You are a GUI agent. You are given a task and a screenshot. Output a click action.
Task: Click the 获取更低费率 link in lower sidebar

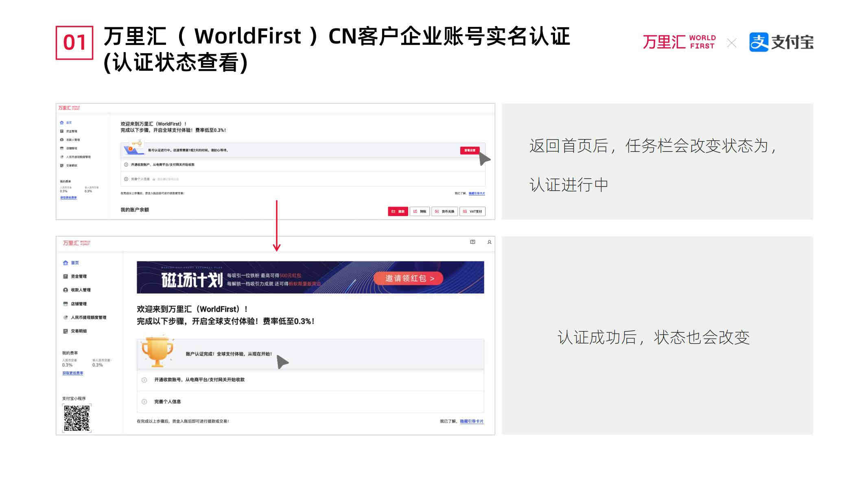click(x=73, y=373)
